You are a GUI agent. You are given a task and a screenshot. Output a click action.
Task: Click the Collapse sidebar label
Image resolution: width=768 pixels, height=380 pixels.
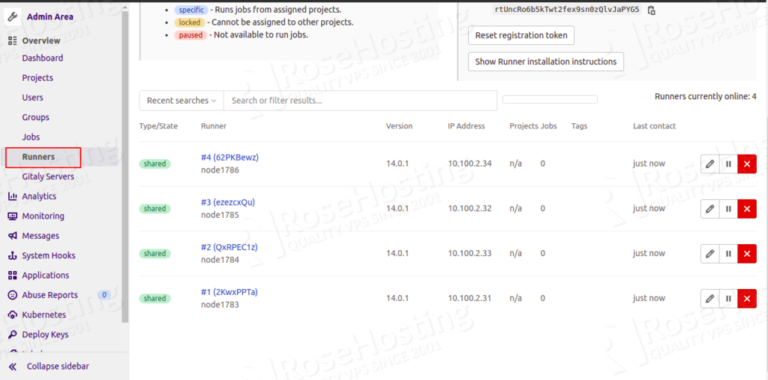(58, 366)
